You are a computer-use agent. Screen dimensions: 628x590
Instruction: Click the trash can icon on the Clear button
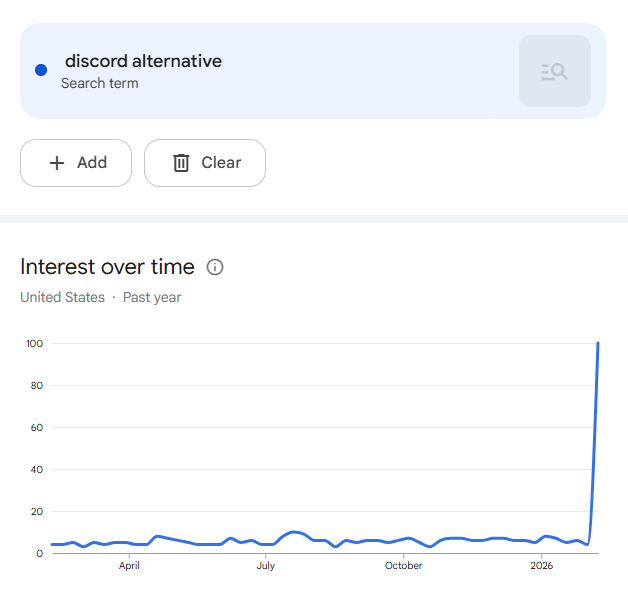click(181, 163)
